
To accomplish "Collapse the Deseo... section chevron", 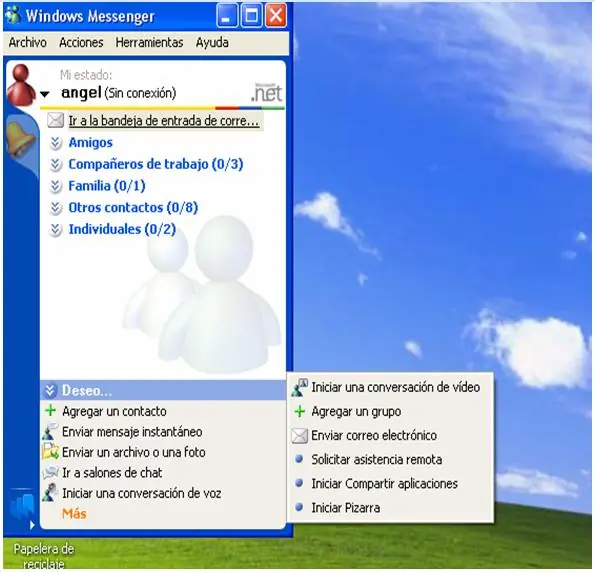I will click(50, 391).
